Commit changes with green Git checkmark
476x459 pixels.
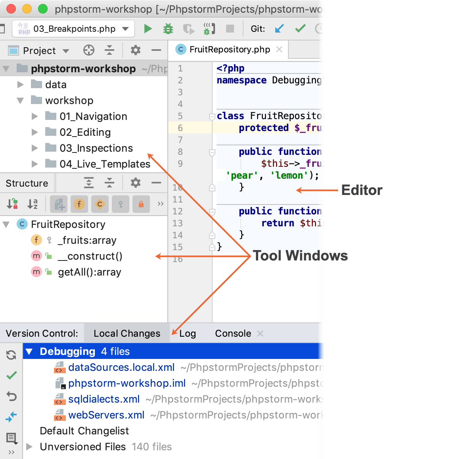coord(300,29)
